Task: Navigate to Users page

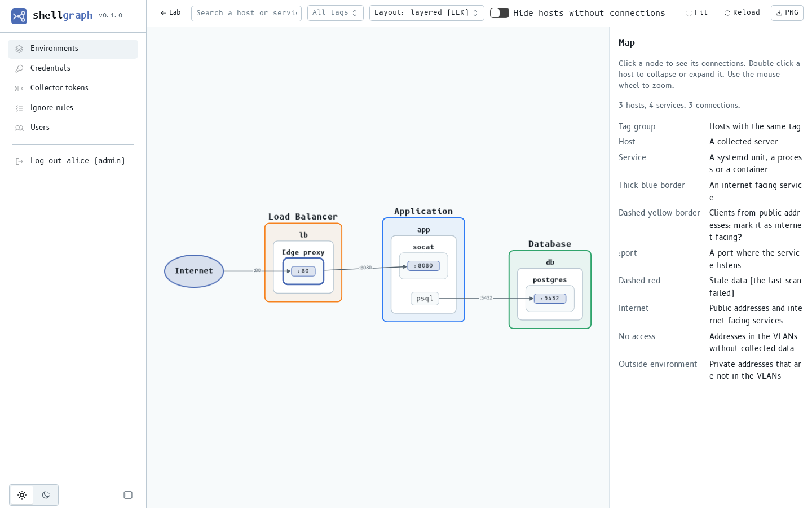Action: coord(73,128)
